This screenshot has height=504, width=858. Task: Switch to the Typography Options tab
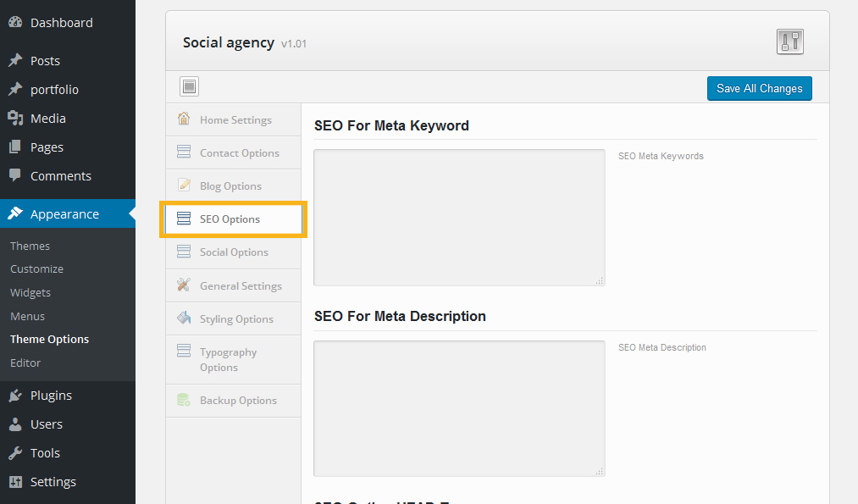click(x=234, y=359)
